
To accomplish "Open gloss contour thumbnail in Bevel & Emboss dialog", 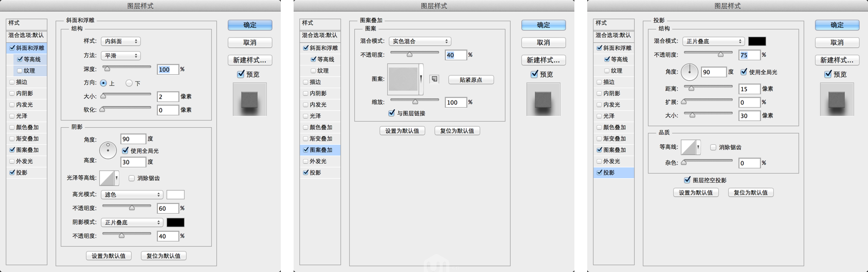I will [x=107, y=178].
